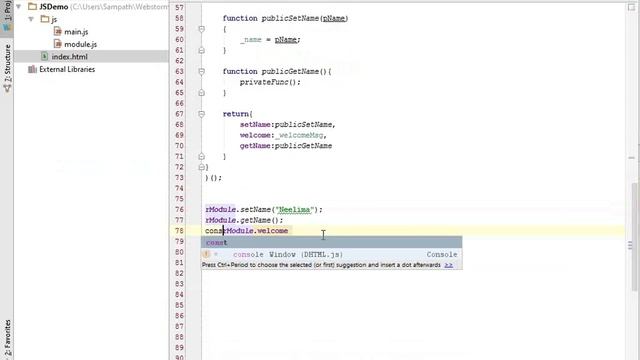Open the Favorites tool window tab
The height and width of the screenshot is (360, 640).
[x=7, y=339]
